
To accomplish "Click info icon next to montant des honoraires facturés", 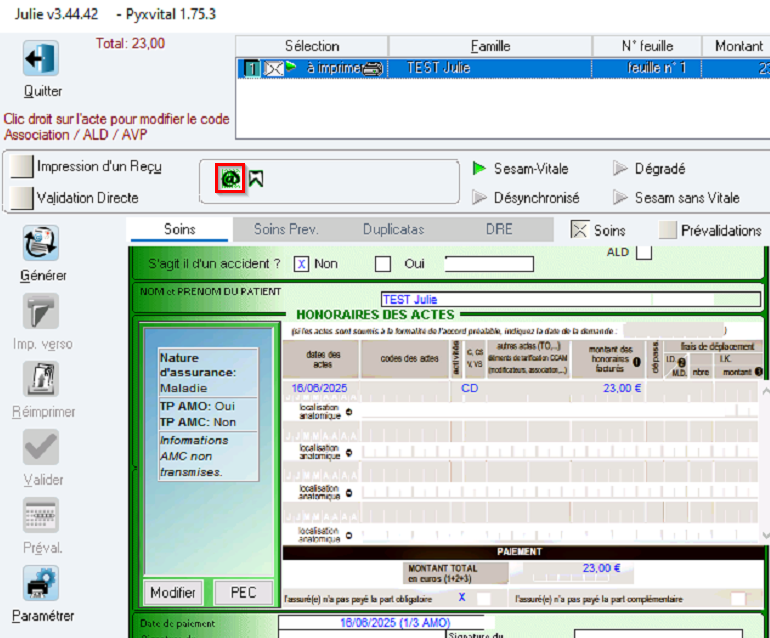I will (637, 362).
